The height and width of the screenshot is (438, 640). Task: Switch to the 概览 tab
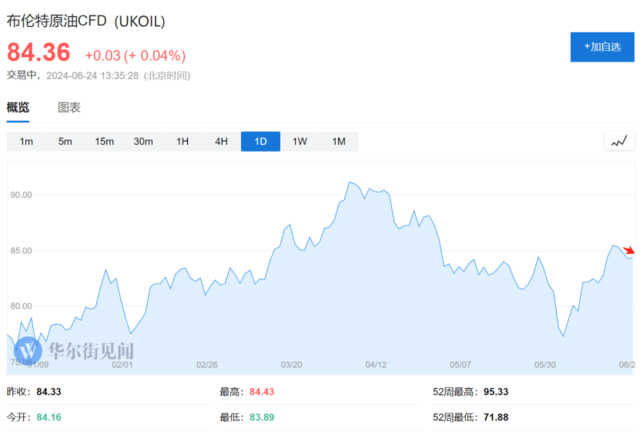(18, 107)
